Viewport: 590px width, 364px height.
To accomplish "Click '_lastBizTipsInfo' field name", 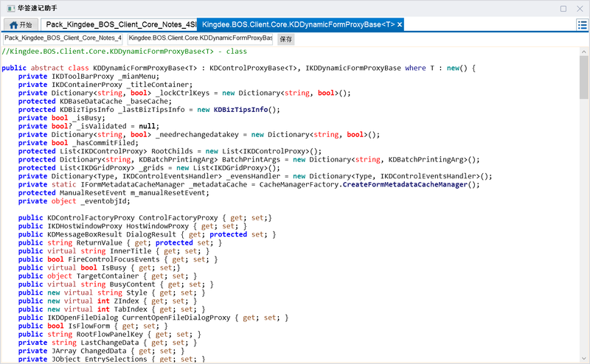I will coord(151,110).
